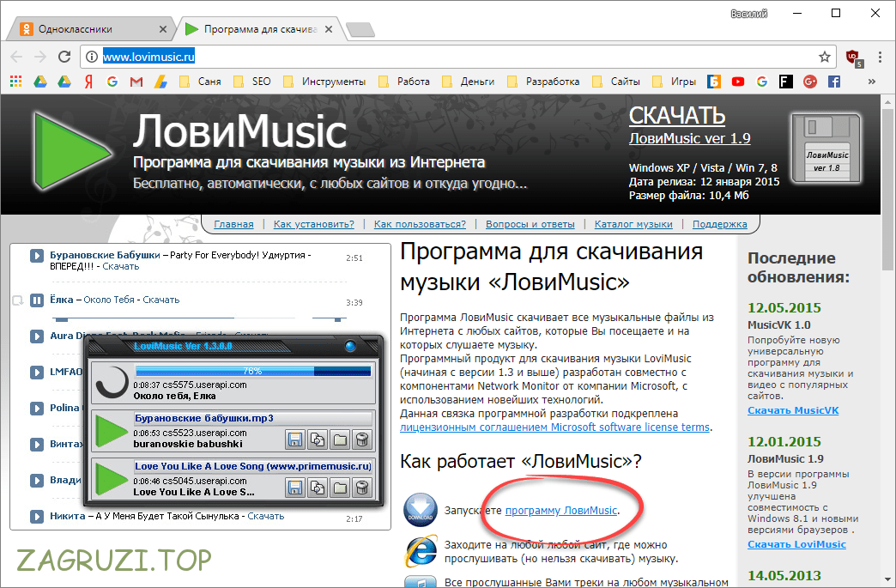Expand the Деньги bookmarks folder
Viewport: 896px width, 588px height.
pyautogui.click(x=469, y=82)
